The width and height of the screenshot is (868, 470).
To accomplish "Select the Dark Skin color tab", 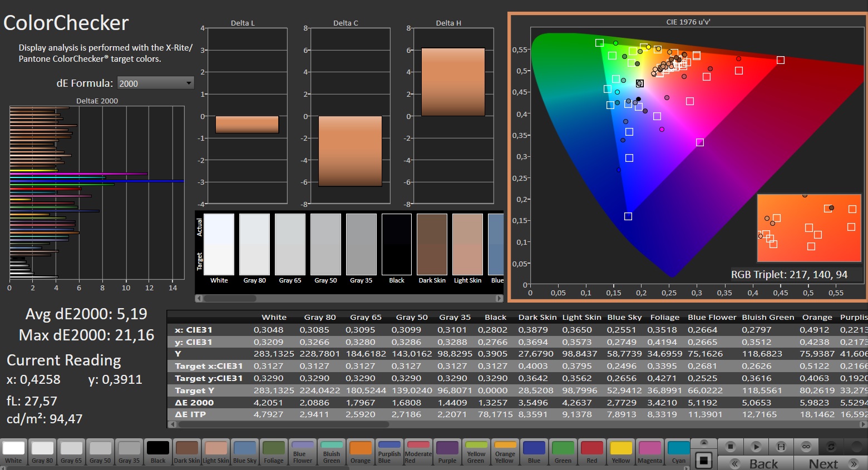I will tap(187, 452).
